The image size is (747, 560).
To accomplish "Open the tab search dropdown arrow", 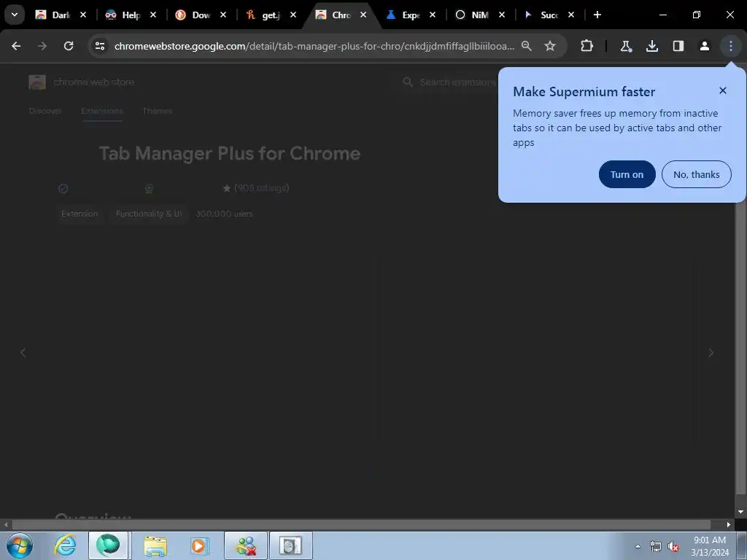I will click(x=15, y=15).
